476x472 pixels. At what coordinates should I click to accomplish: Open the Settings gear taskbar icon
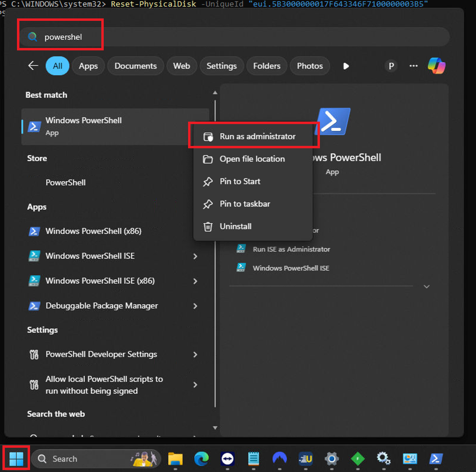(332, 458)
